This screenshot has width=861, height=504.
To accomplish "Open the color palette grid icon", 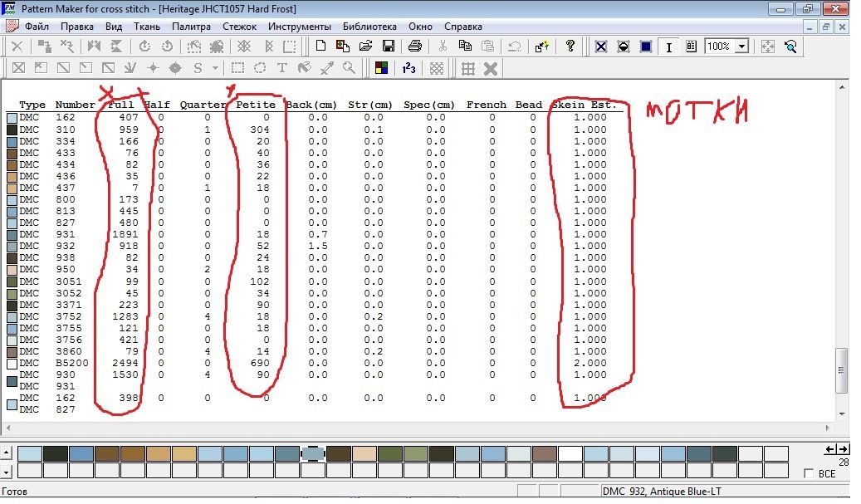I will (381, 68).
